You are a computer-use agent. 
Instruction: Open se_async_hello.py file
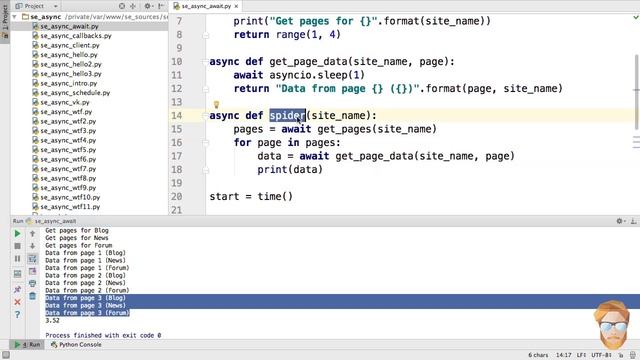[69, 54]
